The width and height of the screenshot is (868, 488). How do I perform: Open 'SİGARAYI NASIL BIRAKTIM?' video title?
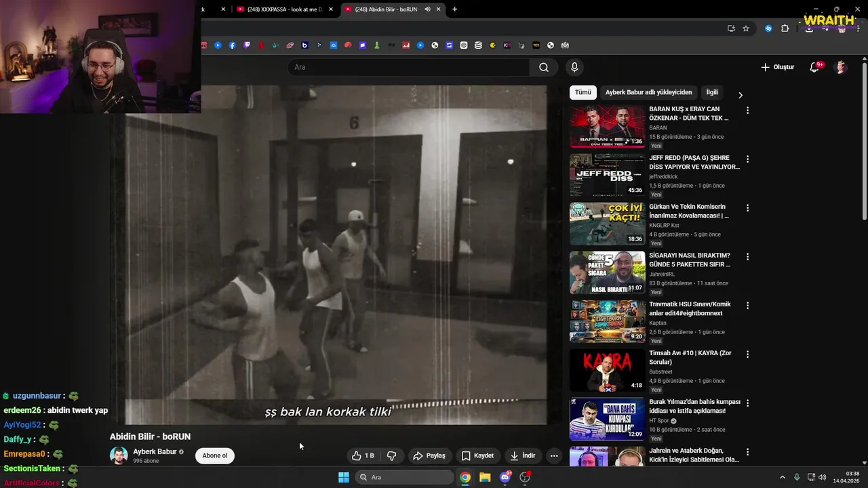(x=690, y=260)
